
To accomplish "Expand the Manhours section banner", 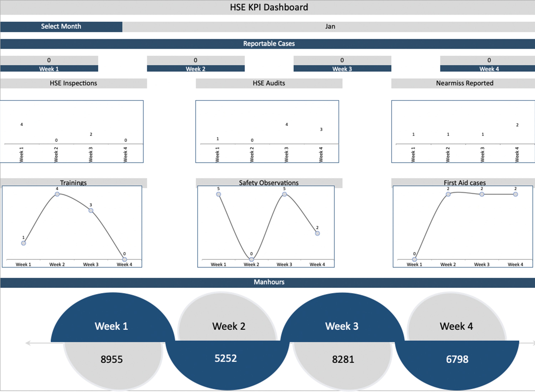I will click(269, 282).
